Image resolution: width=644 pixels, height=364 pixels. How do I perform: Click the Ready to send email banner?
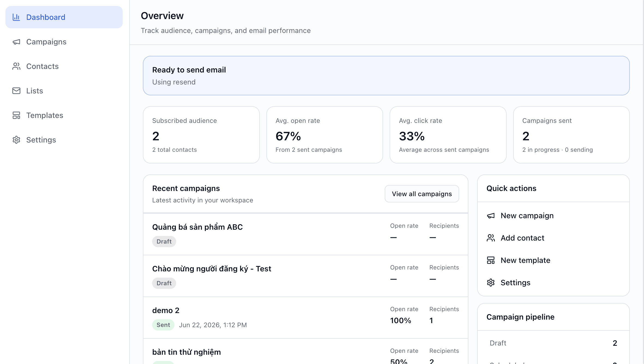[386, 76]
